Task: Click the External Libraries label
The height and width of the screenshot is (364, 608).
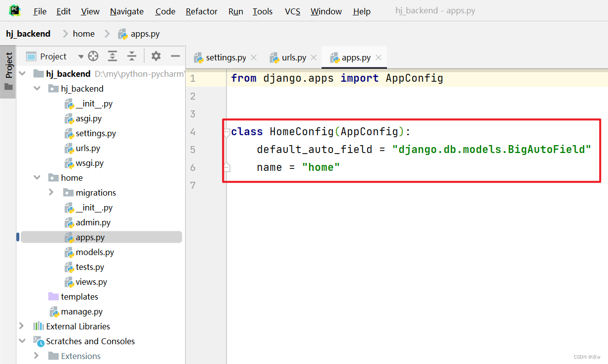Action: [78, 326]
